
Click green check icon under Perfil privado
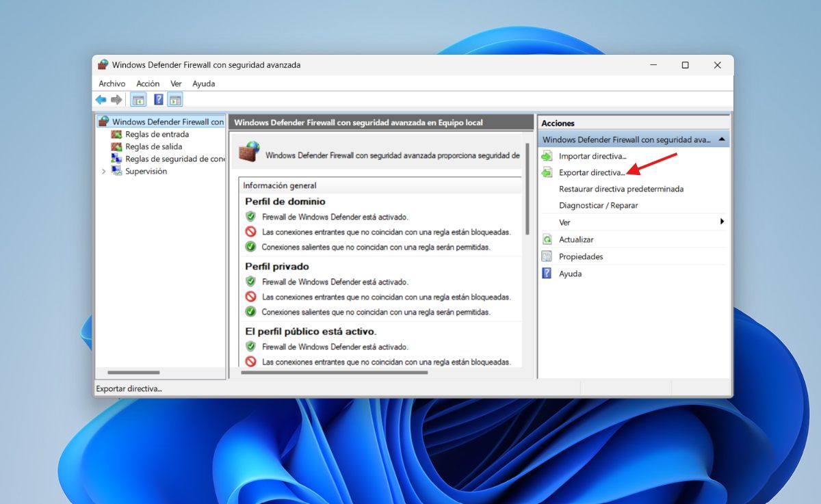click(250, 312)
